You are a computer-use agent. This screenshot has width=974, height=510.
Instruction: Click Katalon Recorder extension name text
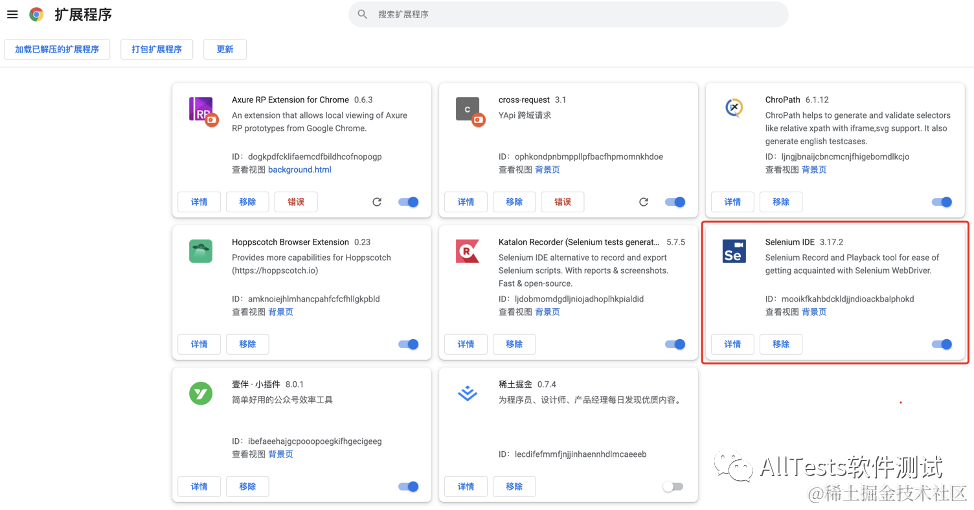[x=579, y=242]
